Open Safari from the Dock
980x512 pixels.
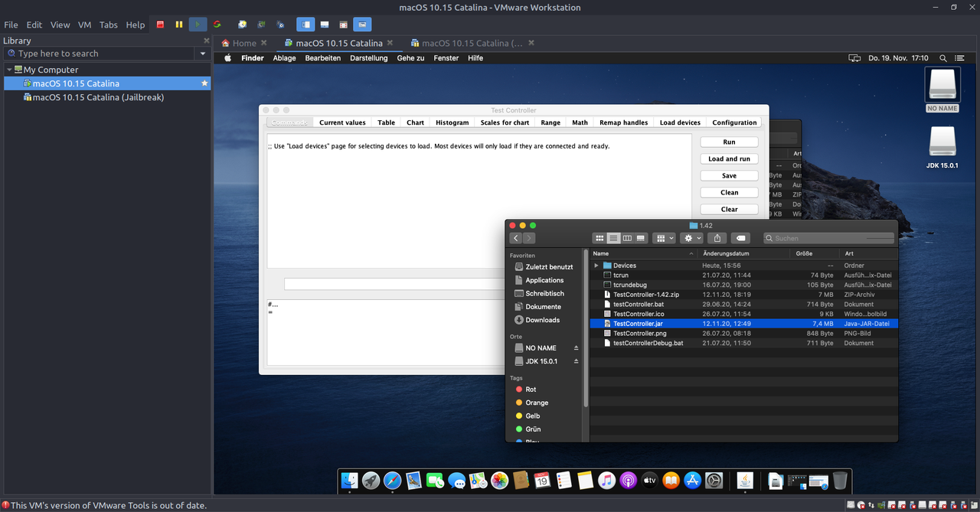click(392, 481)
